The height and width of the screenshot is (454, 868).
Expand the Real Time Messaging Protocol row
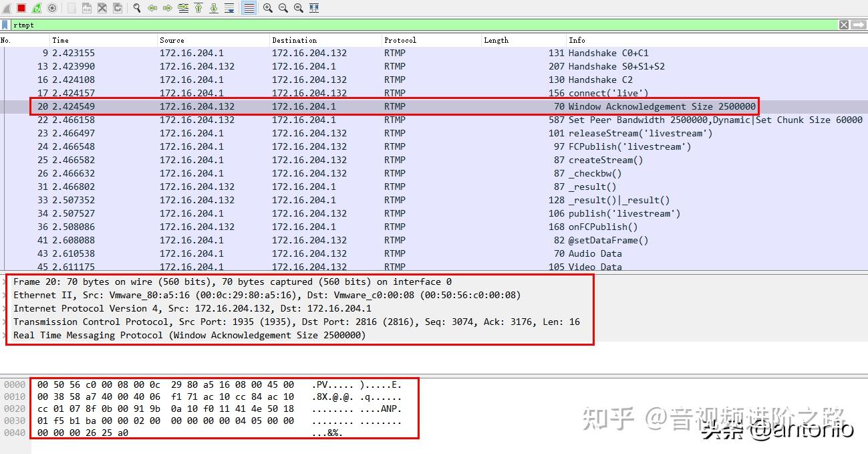pyautogui.click(x=5, y=335)
